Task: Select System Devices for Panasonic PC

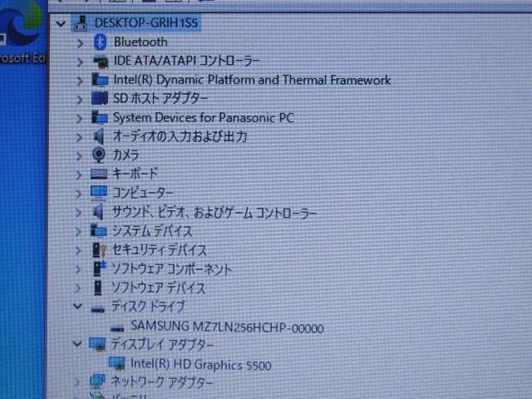Action: pyautogui.click(x=203, y=118)
